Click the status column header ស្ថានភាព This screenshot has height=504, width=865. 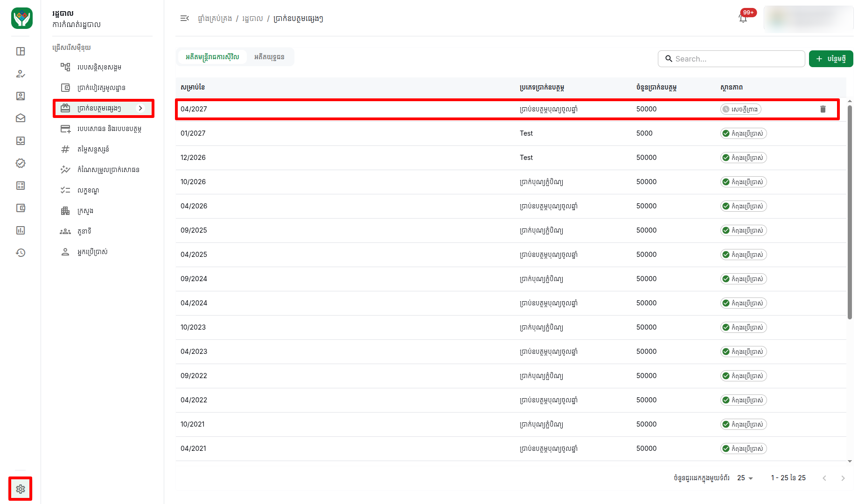tap(732, 87)
